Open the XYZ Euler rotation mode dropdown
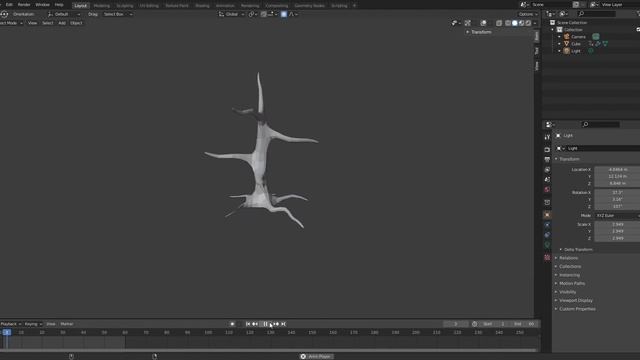This screenshot has height=360, width=640. (617, 216)
